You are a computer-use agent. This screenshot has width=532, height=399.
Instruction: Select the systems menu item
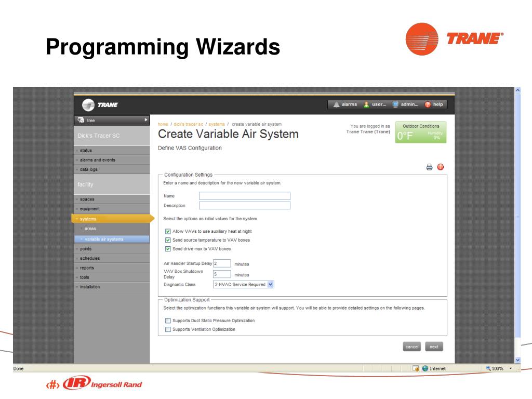tap(113, 219)
